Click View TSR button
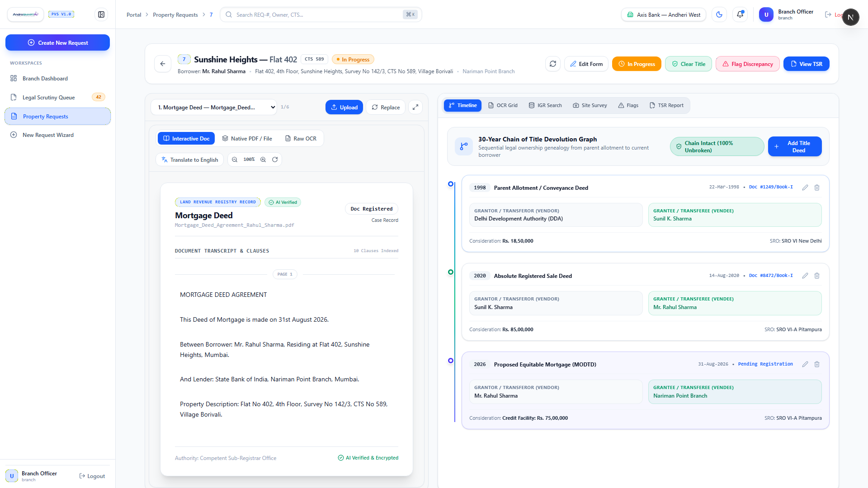The image size is (868, 488). tap(806, 64)
